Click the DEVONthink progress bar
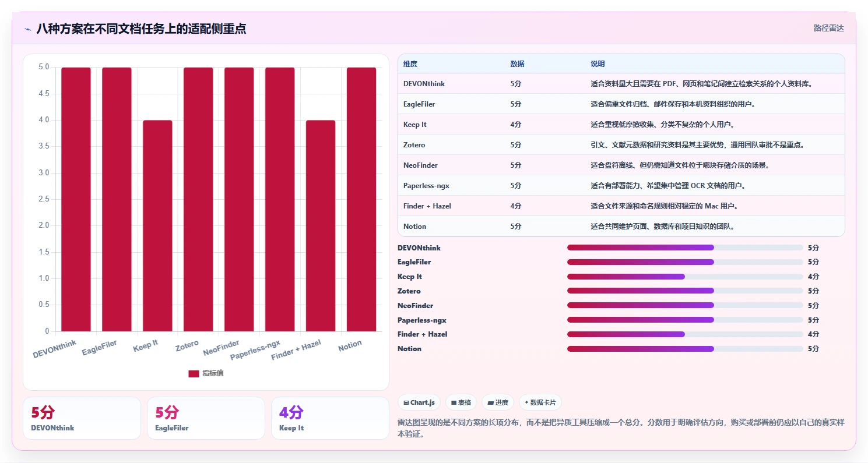The width and height of the screenshot is (868, 463). pos(685,248)
